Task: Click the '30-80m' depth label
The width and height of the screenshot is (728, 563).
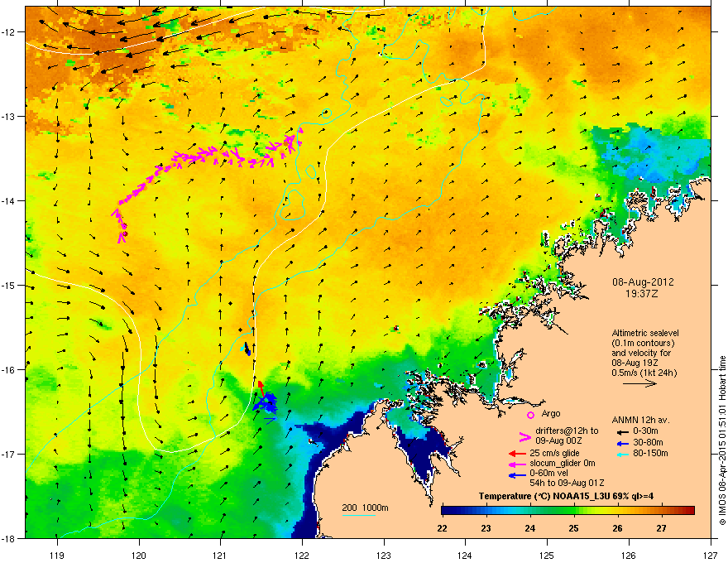Action: click(x=648, y=442)
